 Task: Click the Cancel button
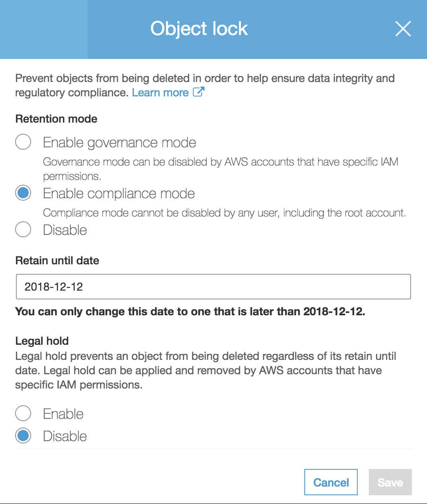331,482
